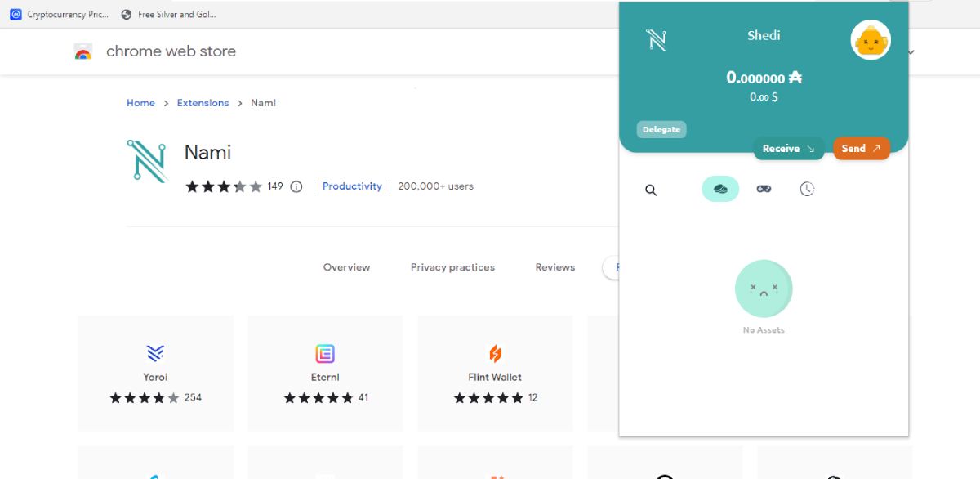Click the Shedi account name
The image size is (980, 479).
pyautogui.click(x=764, y=35)
